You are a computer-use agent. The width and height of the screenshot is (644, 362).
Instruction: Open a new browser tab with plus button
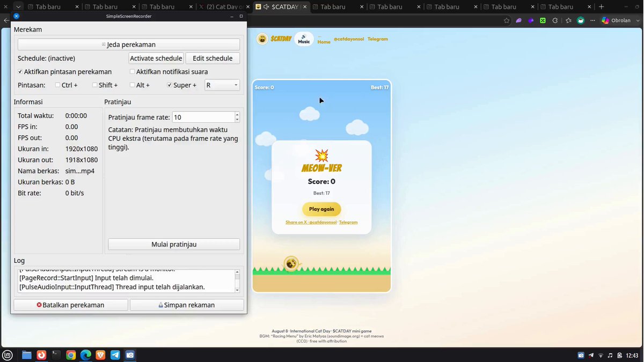601,7
